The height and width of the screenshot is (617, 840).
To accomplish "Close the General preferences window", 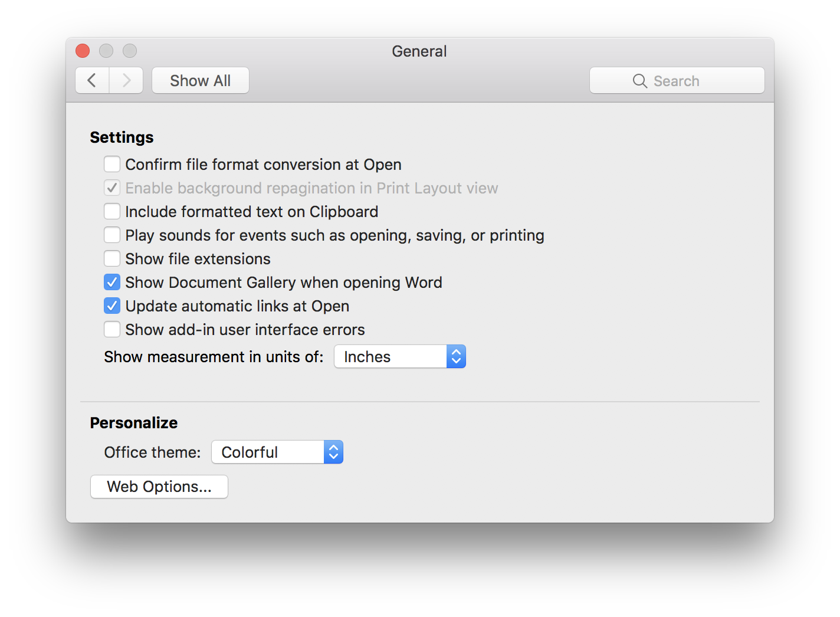I will [x=83, y=51].
